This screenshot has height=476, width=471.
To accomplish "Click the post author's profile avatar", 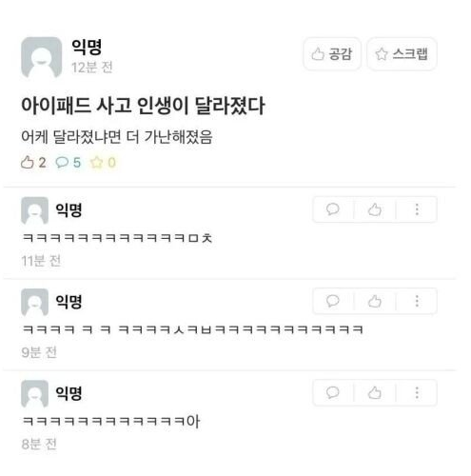I will pyautogui.click(x=41, y=57).
